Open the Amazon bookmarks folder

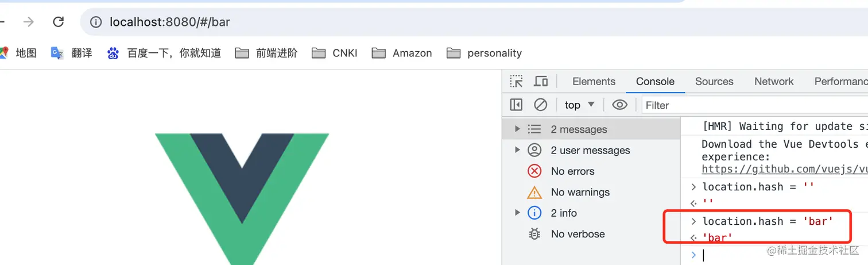coord(402,53)
